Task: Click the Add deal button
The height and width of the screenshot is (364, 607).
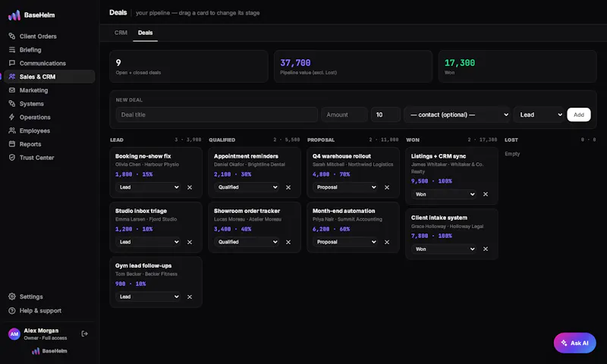Action: [x=579, y=115]
